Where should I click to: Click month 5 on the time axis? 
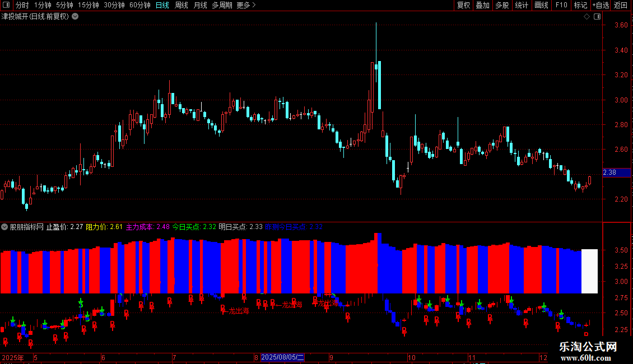pos(35,357)
